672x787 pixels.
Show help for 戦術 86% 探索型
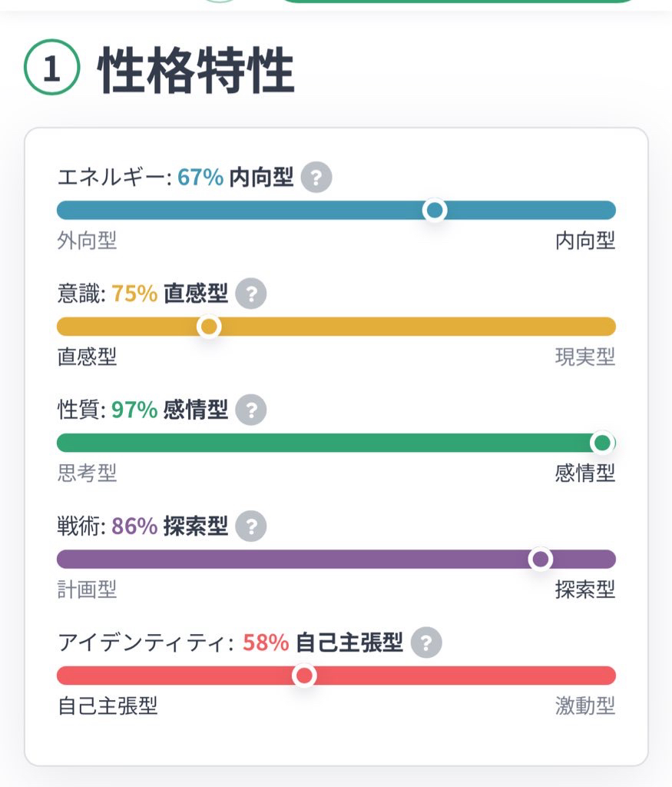(x=250, y=526)
